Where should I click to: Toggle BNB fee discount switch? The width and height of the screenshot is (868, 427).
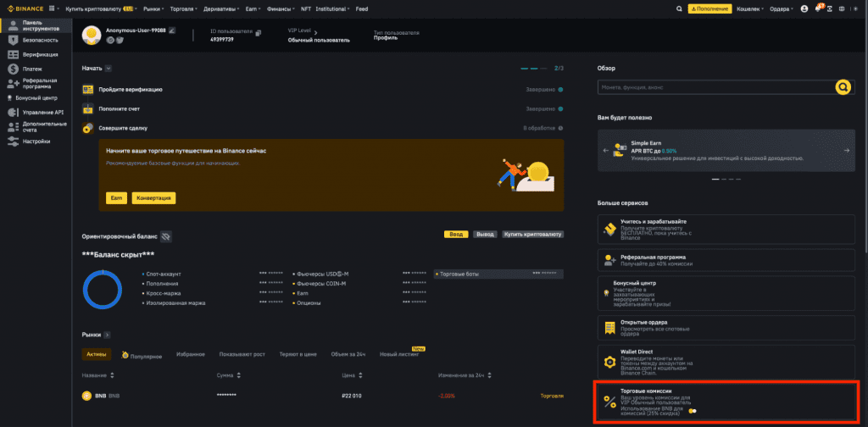[693, 411]
